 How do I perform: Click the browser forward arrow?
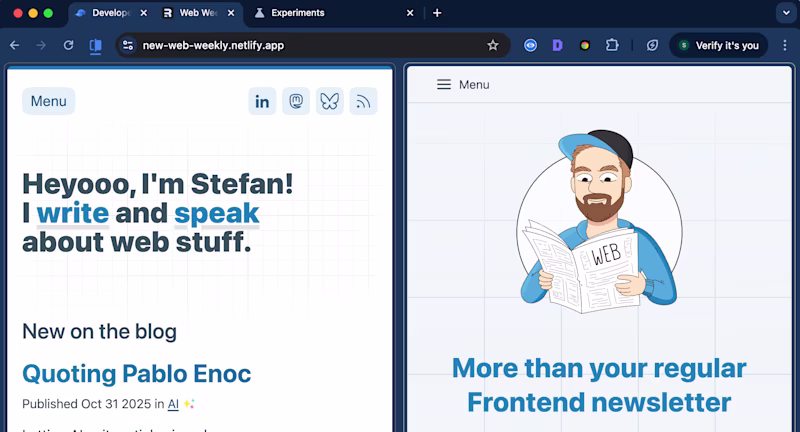point(41,45)
